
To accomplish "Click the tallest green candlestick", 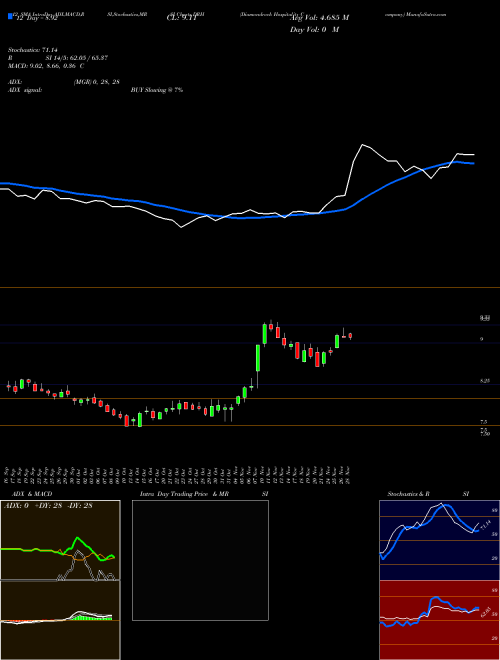I will point(258,358).
